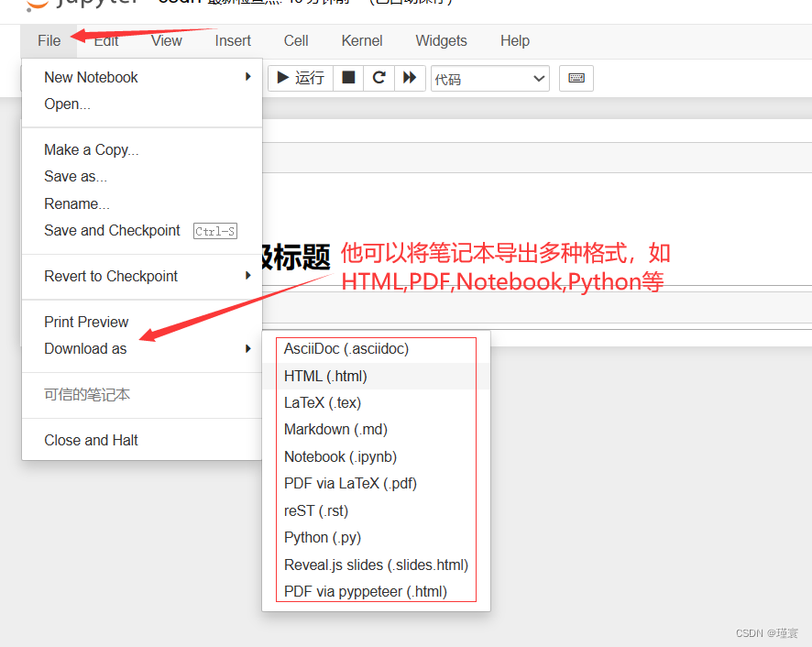Run the current cell with 运行 button
Image resolution: width=812 pixels, height=647 pixels.
[x=299, y=78]
